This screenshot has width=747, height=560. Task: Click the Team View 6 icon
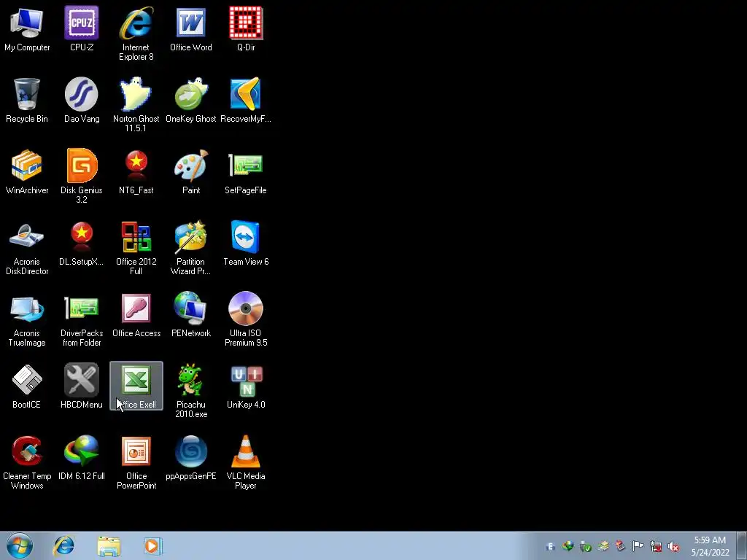pos(246,243)
